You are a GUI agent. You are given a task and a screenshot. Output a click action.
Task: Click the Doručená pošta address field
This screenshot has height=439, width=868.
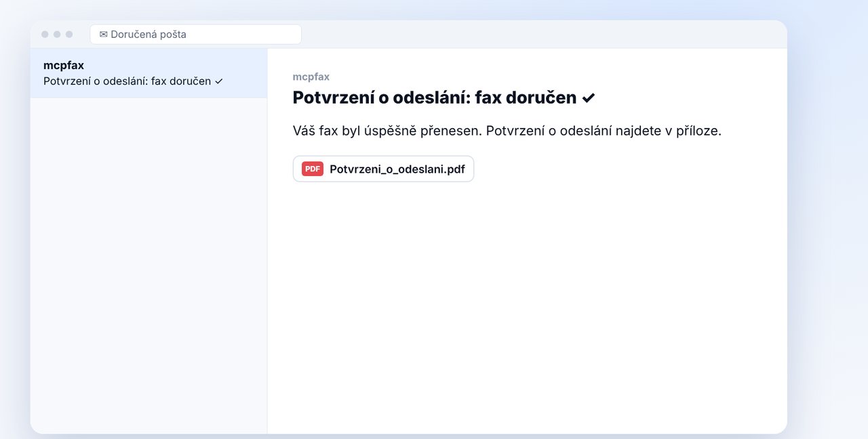click(x=195, y=35)
